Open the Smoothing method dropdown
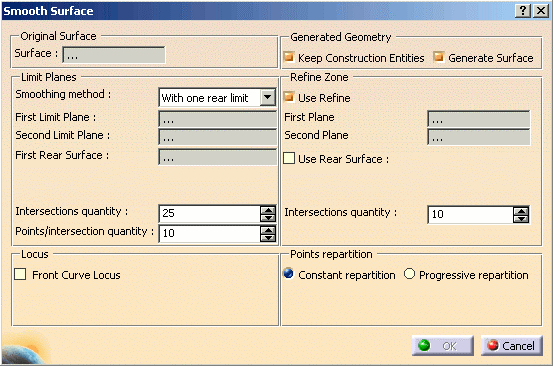This screenshot has height=366, width=553. click(x=268, y=97)
